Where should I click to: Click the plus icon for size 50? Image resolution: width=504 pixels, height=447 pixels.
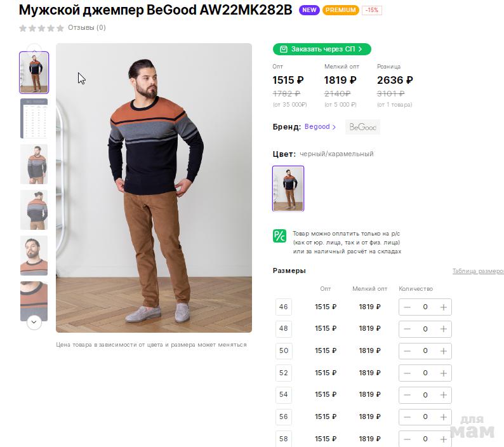point(444,351)
